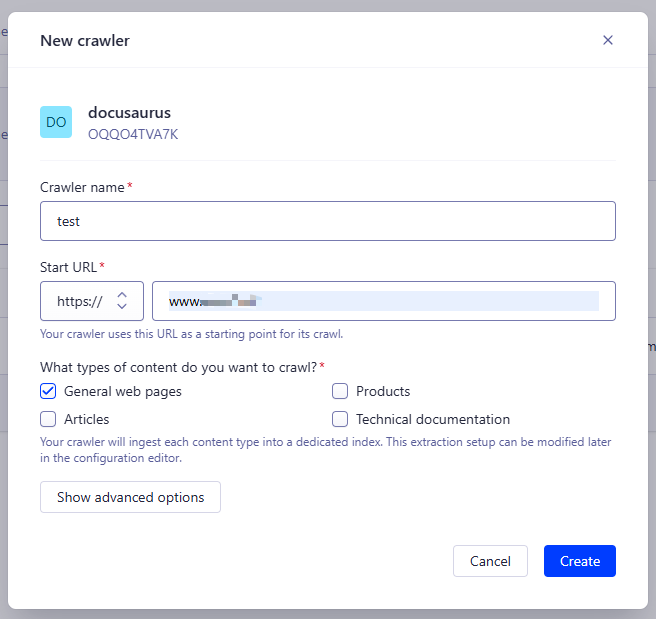Uncheck the General web pages checkbox
656x619 pixels.
(x=48, y=391)
